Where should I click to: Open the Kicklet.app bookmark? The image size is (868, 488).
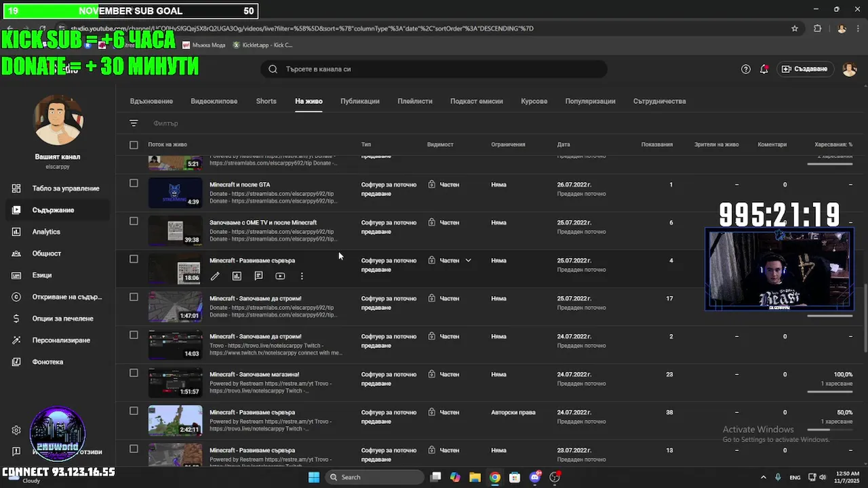(262, 45)
